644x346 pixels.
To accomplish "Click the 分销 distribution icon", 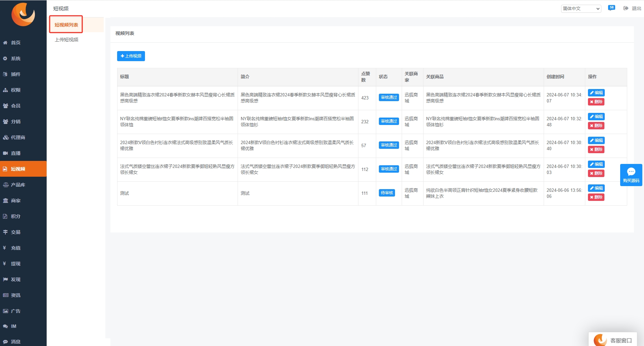I will (x=5, y=122).
